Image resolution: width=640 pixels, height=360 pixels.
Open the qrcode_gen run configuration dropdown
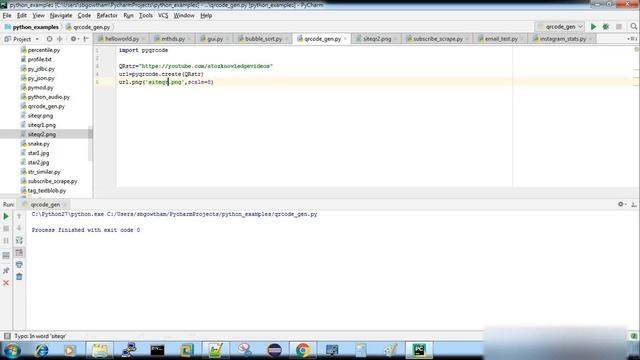tap(560, 27)
